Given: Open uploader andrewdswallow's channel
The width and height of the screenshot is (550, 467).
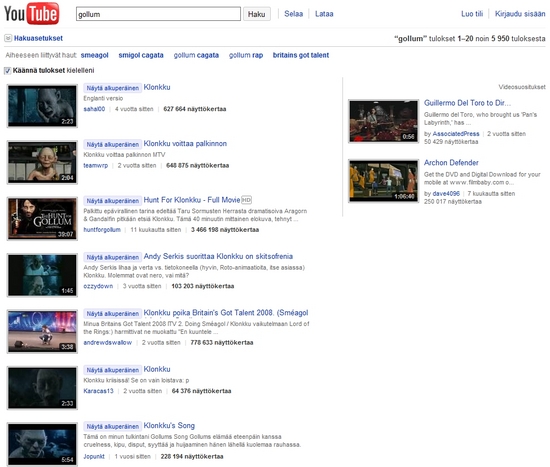Looking at the screenshot, I should pos(108,343).
